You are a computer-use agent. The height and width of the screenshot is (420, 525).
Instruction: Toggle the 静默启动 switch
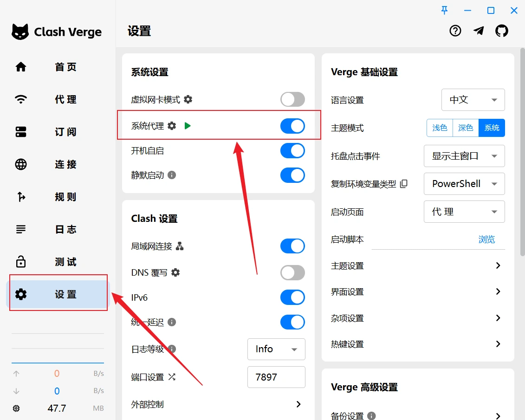point(292,175)
